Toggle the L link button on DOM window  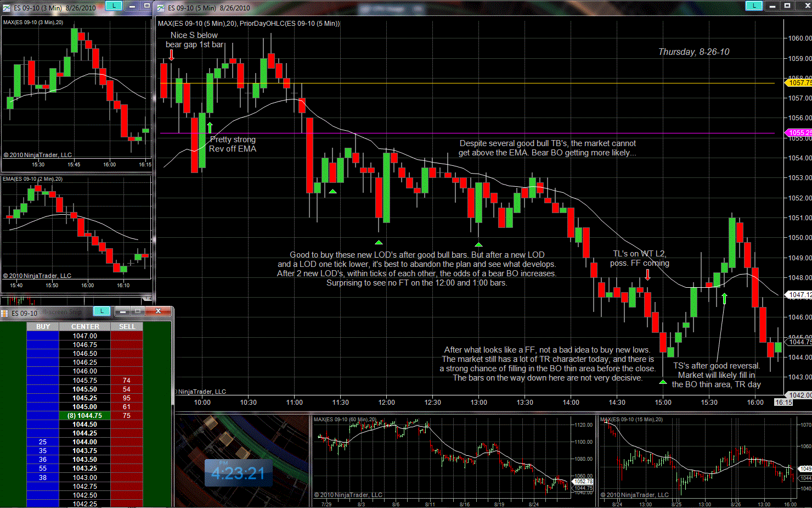pos(101,311)
